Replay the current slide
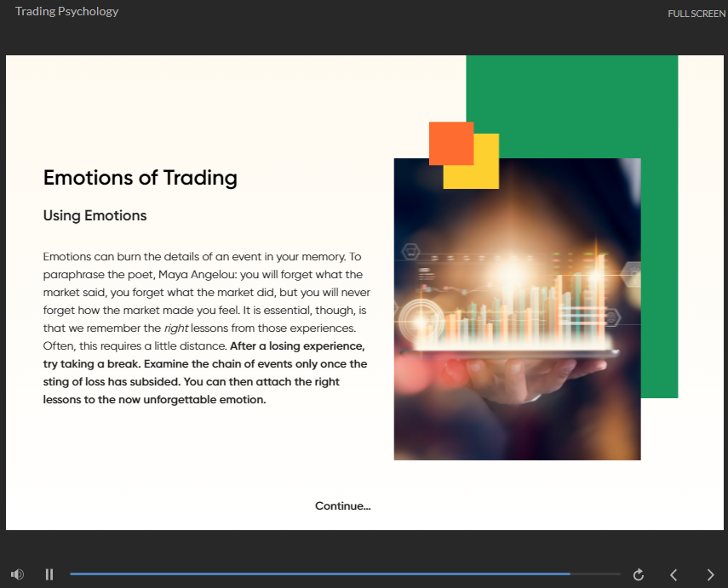This screenshot has width=728, height=588. pyautogui.click(x=639, y=574)
